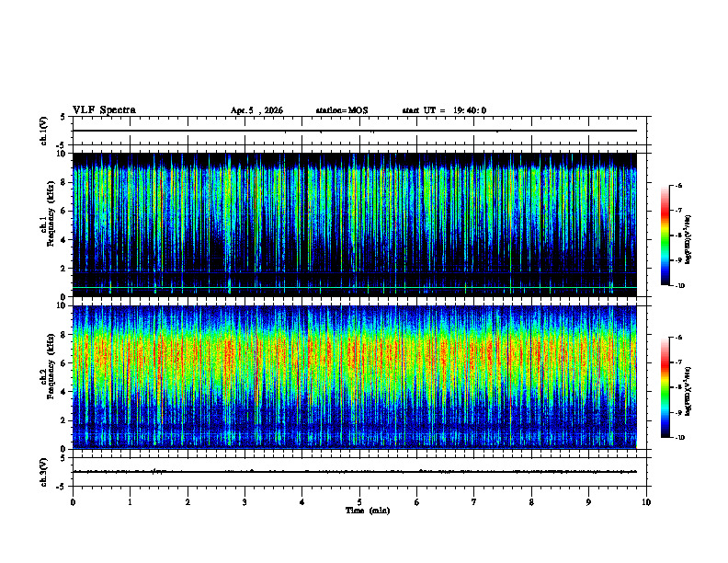Click time axis tick label "1"
The width and height of the screenshot is (728, 563).
tap(130, 502)
